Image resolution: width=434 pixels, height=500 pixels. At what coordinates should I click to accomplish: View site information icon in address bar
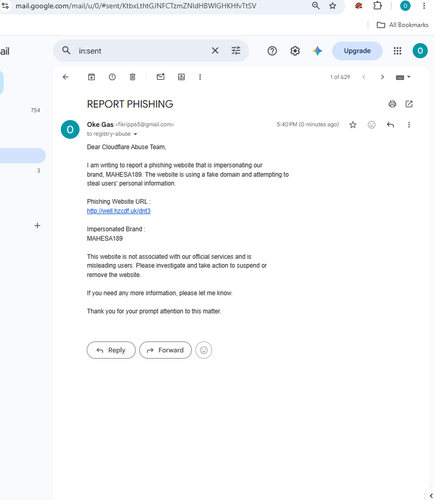5,6
